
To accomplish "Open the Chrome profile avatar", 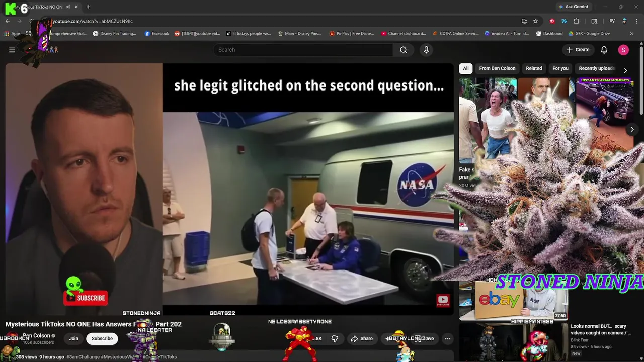I will (x=624, y=21).
